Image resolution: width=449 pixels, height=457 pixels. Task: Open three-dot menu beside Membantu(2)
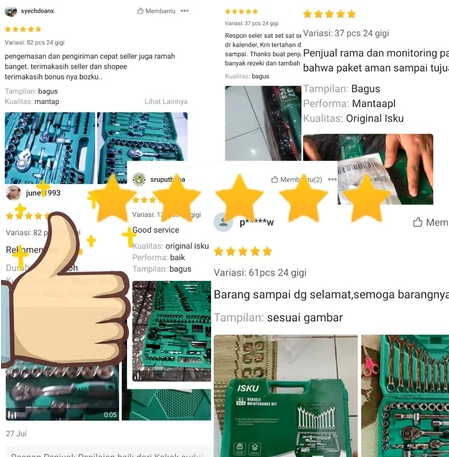(x=332, y=179)
